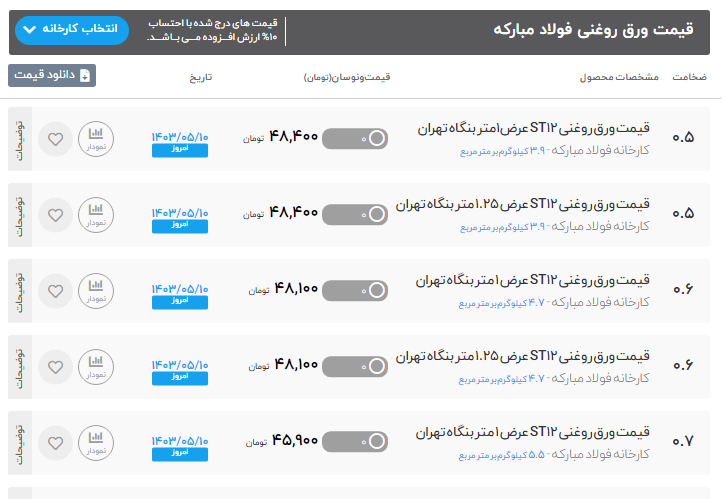Viewport: 725px width, 499px height.
Task: Click the قیمت و نوسان column header
Action: [346, 77]
